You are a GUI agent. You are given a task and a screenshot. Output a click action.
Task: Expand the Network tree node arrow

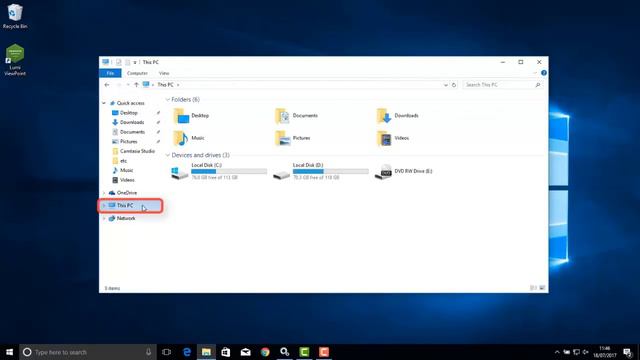pyautogui.click(x=104, y=218)
